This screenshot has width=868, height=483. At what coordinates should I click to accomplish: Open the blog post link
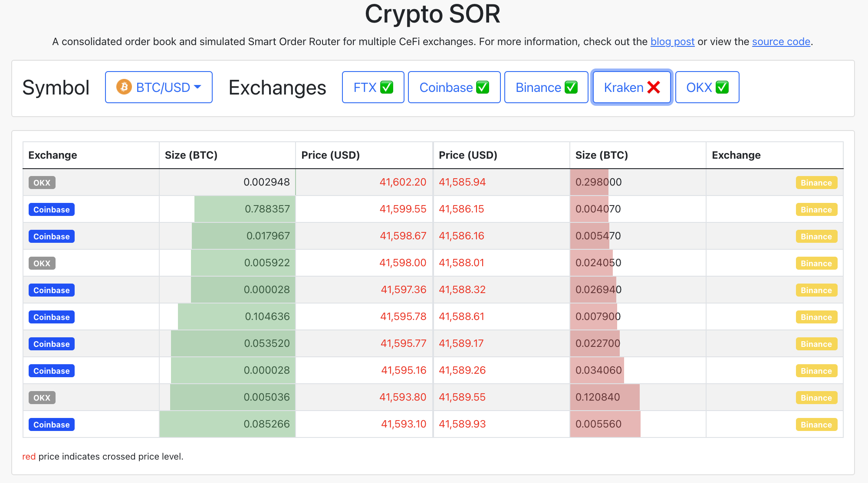672,42
